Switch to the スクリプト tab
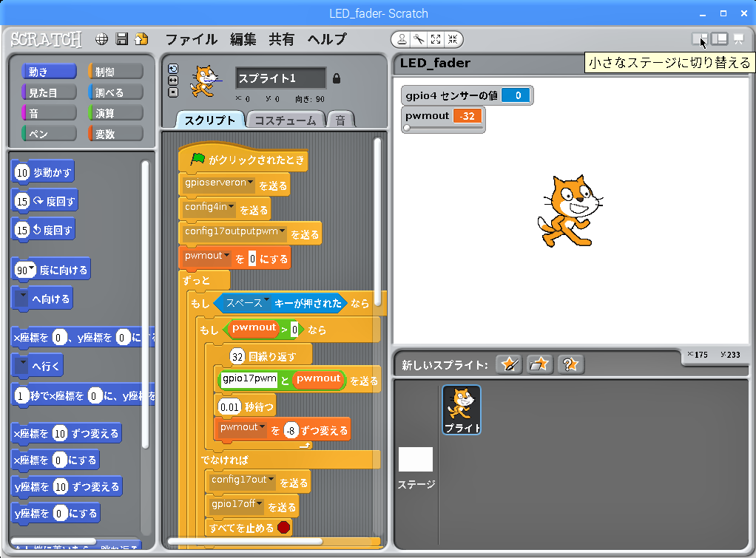The image size is (756, 558). [210, 120]
